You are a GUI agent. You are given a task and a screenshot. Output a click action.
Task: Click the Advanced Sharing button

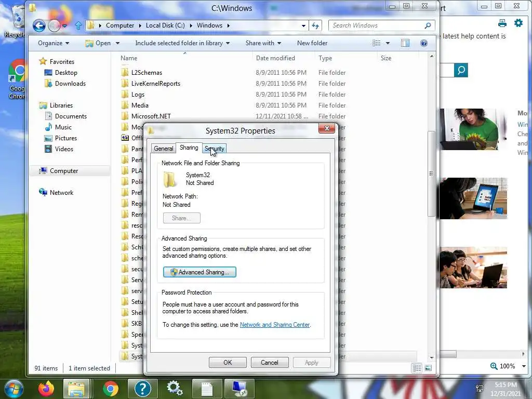(199, 272)
